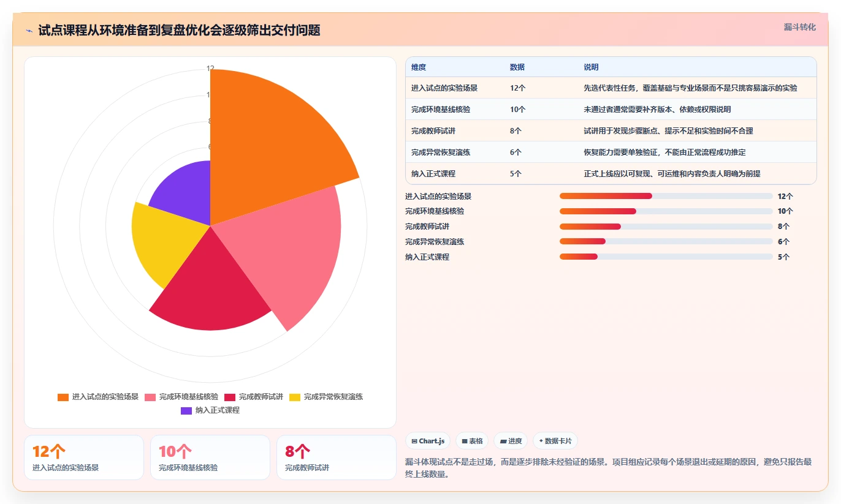Viewport: 841px width, 504px height.
Task: Click progress list label 进入试点的实验场景
Action: coord(438,197)
